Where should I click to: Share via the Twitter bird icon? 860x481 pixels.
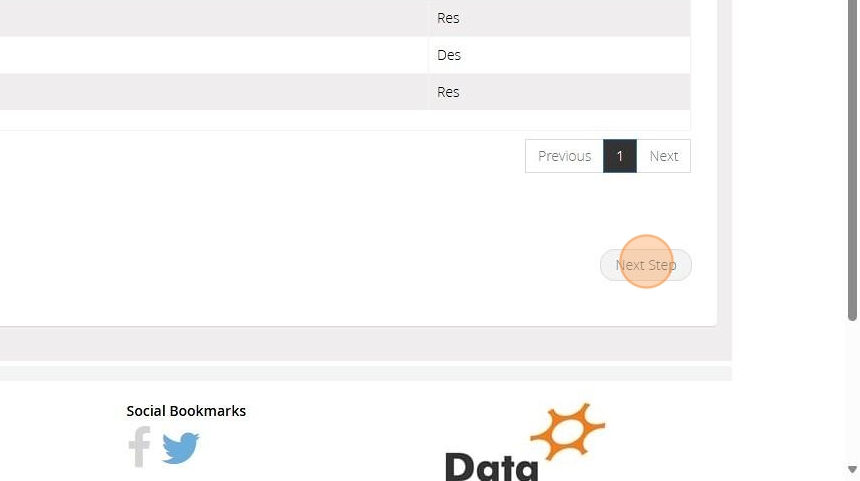click(181, 448)
